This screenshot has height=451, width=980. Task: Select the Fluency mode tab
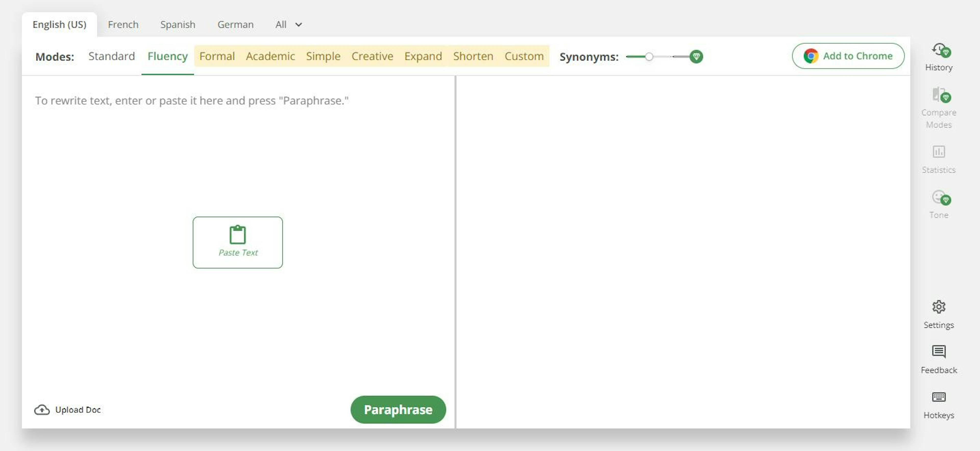click(167, 56)
